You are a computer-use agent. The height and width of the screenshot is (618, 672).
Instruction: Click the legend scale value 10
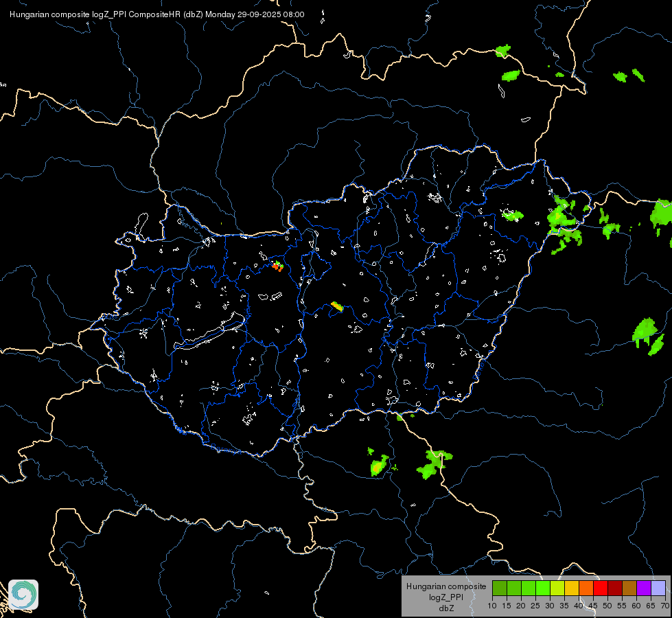coord(492,606)
